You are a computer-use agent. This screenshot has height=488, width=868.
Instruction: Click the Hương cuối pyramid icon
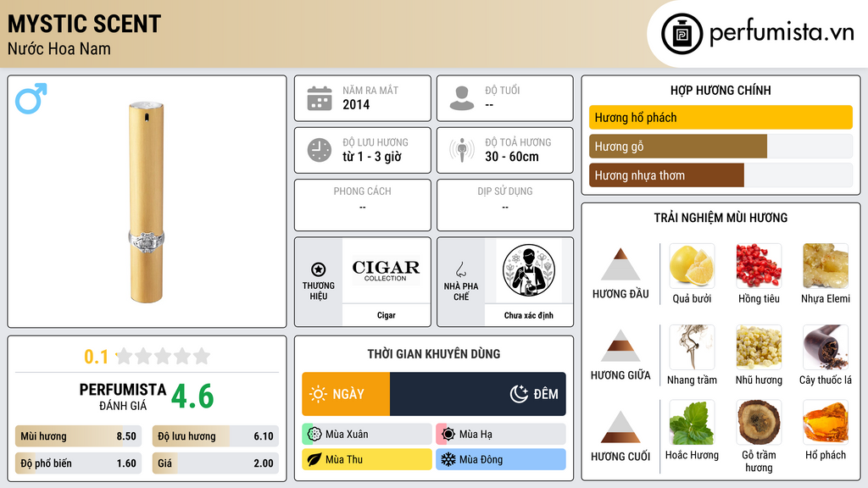click(620, 427)
